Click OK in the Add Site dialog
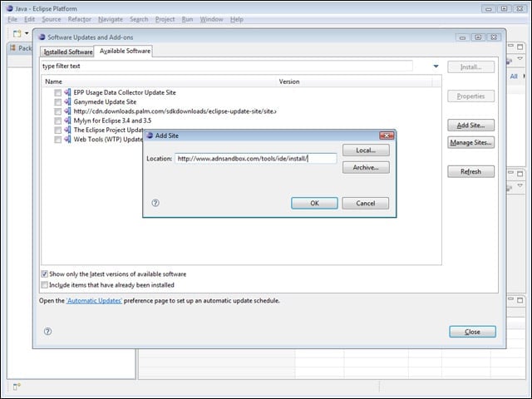 click(314, 203)
